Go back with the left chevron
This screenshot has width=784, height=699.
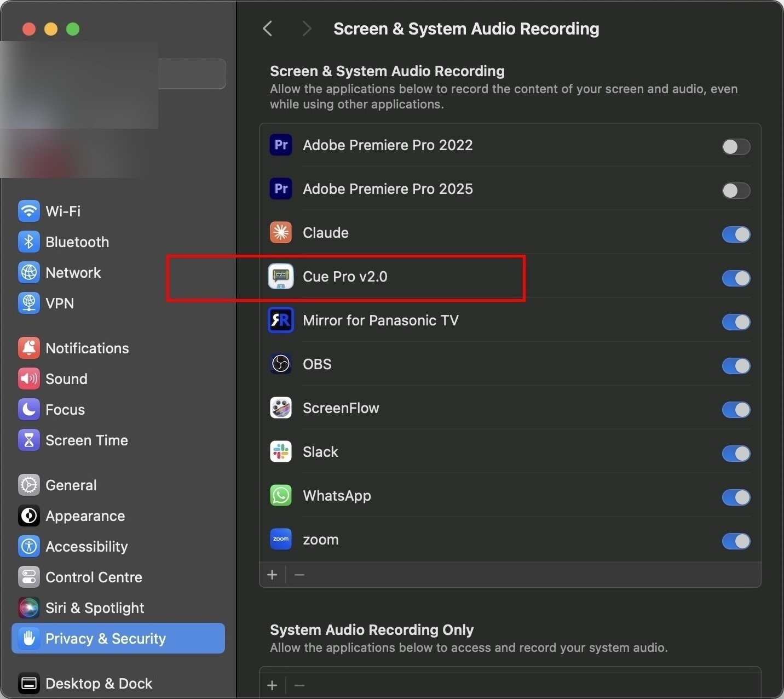[x=268, y=28]
